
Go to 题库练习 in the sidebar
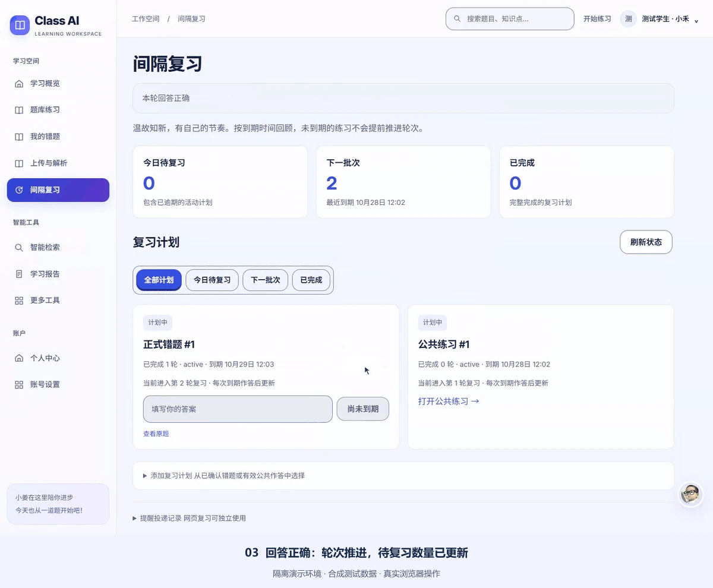pyautogui.click(x=58, y=110)
